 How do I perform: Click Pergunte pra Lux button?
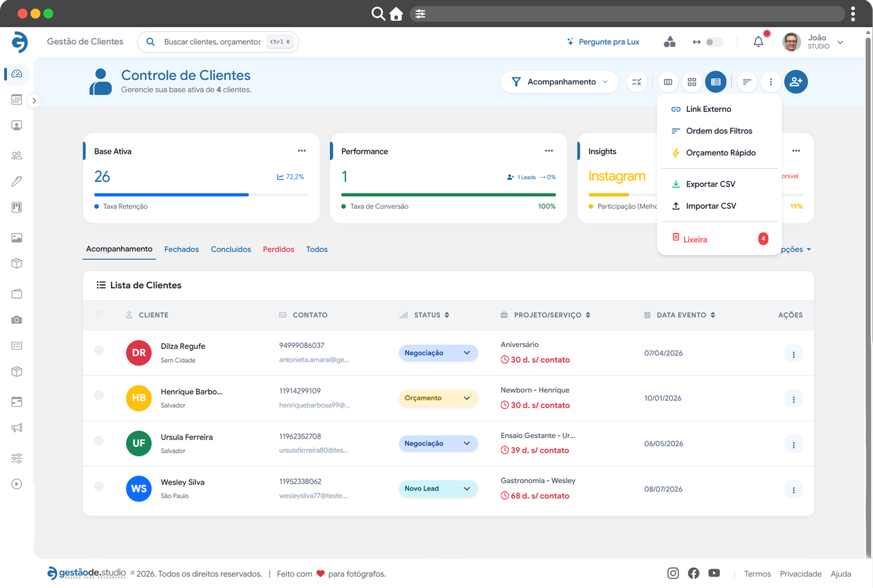pyautogui.click(x=603, y=41)
